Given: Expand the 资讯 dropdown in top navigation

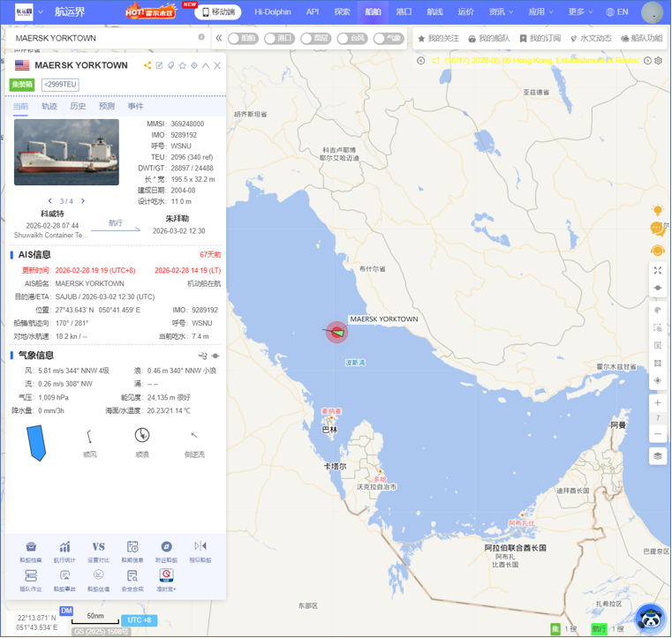Looking at the screenshot, I should (501, 12).
